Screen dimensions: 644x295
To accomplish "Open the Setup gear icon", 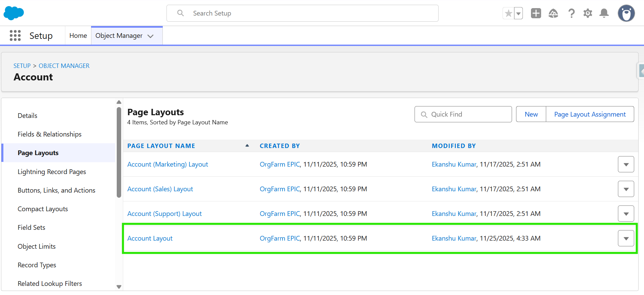I will (x=588, y=14).
